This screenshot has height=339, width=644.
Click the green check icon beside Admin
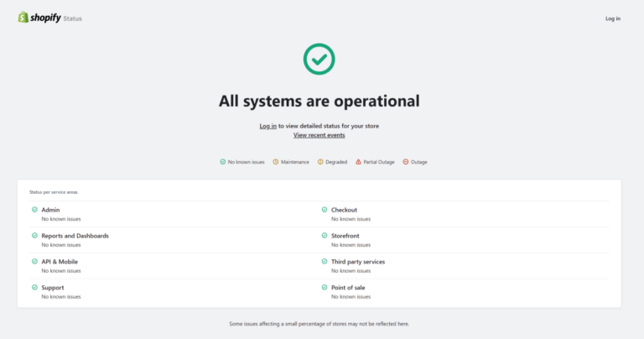click(x=34, y=210)
